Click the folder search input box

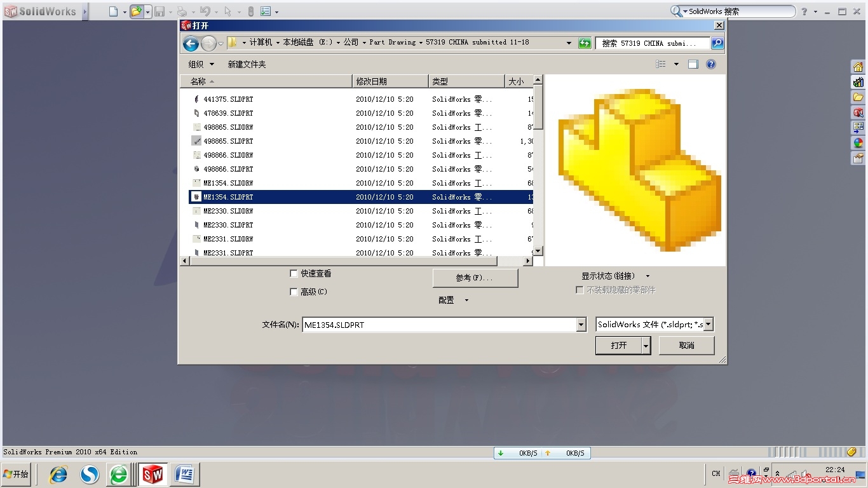(x=653, y=43)
